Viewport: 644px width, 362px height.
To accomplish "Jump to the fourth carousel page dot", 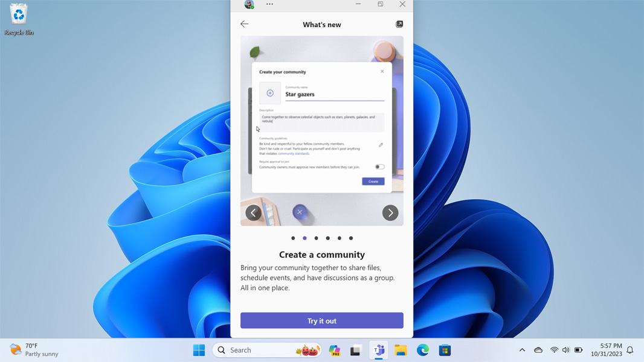I will pyautogui.click(x=328, y=238).
